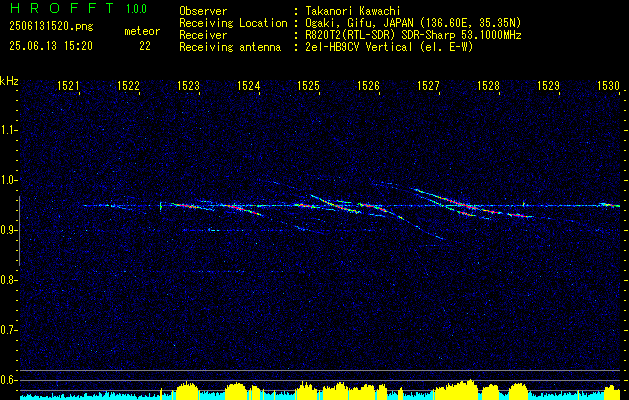Image resolution: width=629 pixels, height=400 pixels.
Task: Click the Receiver label
Action: (x=203, y=35)
